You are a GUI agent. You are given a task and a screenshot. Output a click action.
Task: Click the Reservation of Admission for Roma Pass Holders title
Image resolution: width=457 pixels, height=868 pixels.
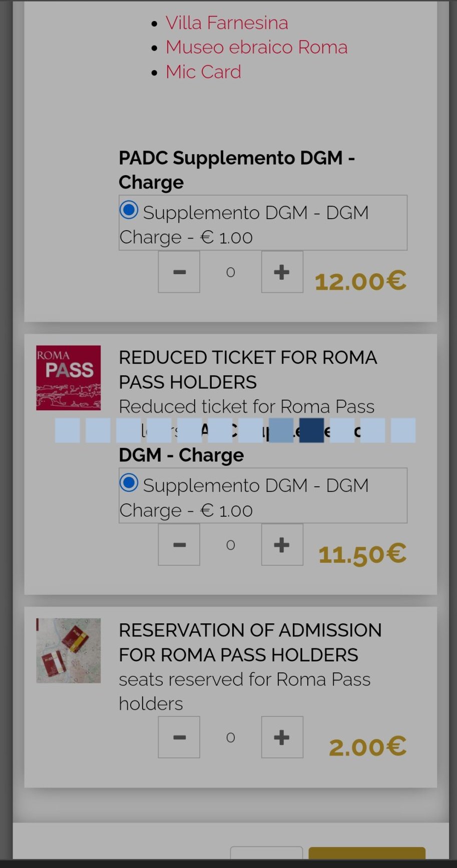250,642
